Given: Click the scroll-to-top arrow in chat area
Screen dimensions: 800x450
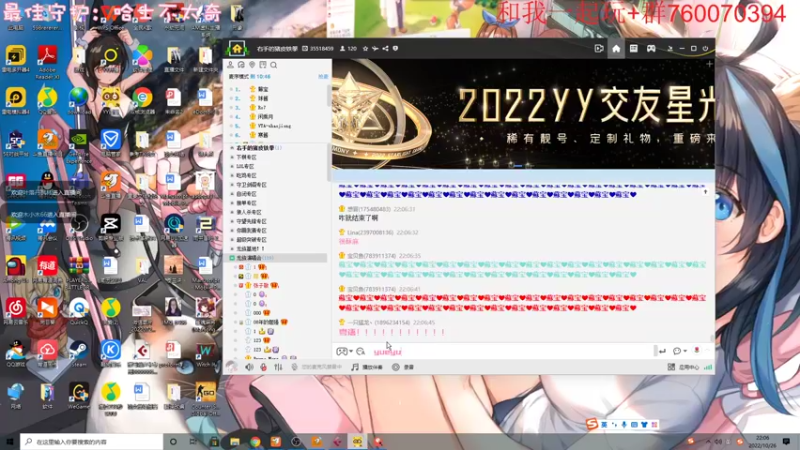Looking at the screenshot, I should pos(706,192).
